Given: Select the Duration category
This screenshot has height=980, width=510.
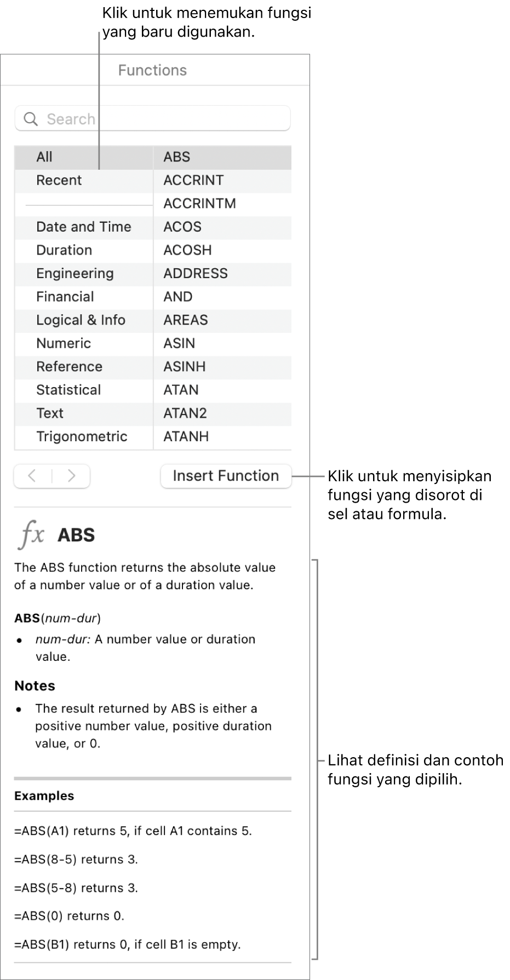Looking at the screenshot, I should point(64,250).
